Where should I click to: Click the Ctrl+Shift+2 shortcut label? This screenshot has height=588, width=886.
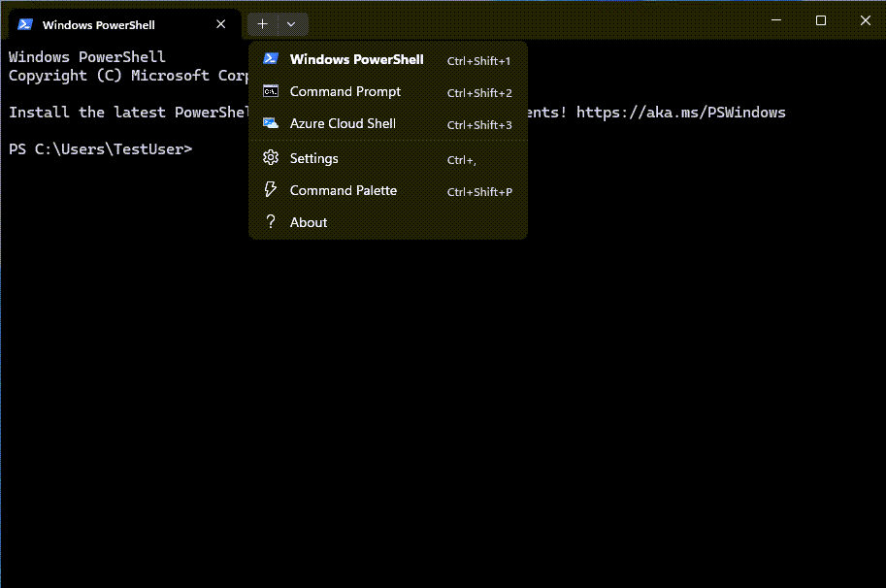tap(479, 93)
